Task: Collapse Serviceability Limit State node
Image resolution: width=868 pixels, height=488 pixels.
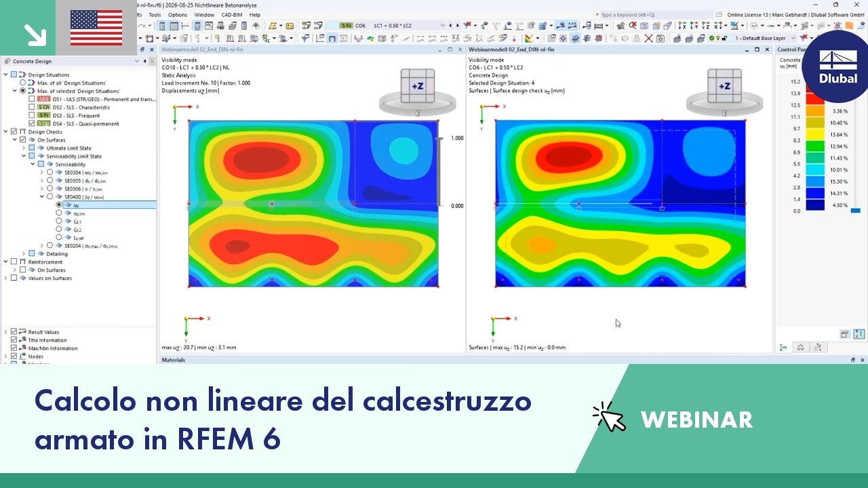Action: (x=24, y=156)
